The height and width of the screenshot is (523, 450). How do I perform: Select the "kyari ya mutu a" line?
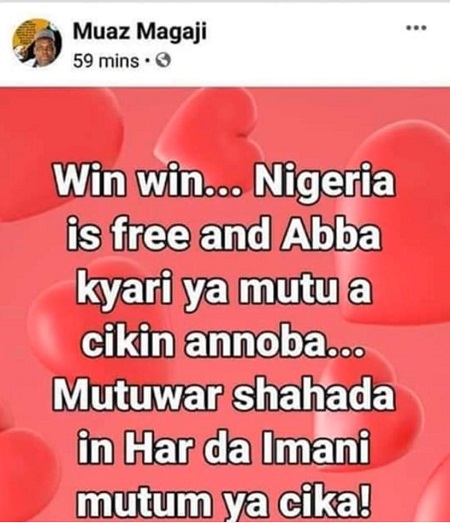pos(224,288)
